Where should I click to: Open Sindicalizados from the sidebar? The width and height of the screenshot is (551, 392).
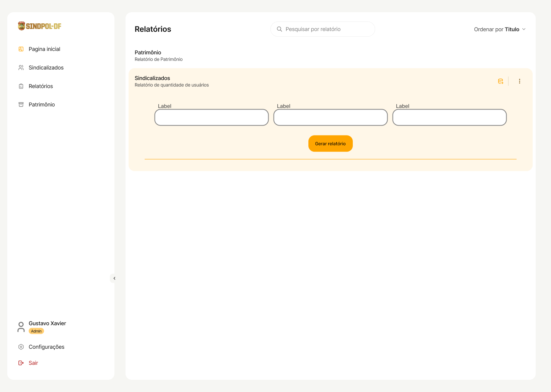coord(46,67)
